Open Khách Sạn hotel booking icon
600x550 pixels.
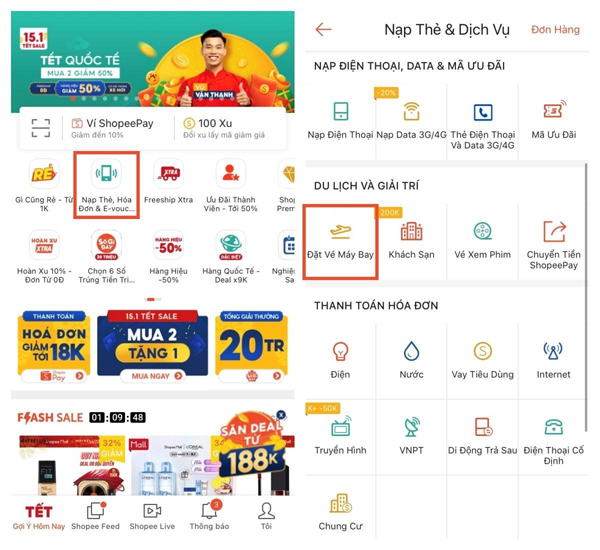click(x=411, y=231)
